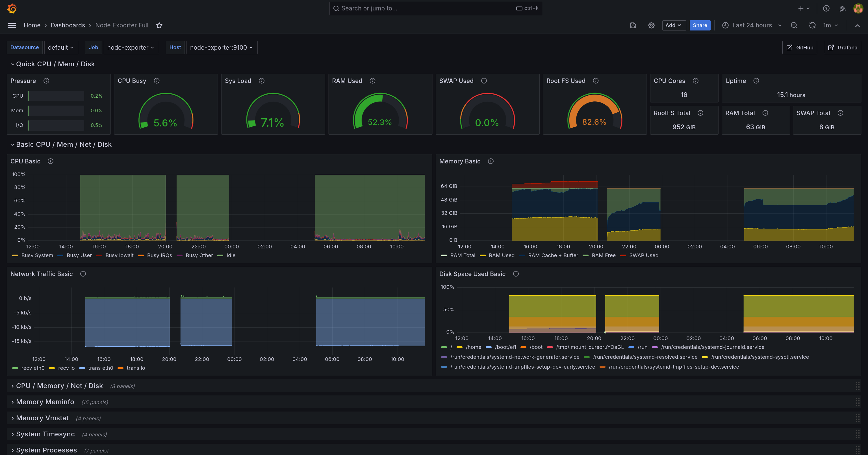Click the Share button

(700, 25)
